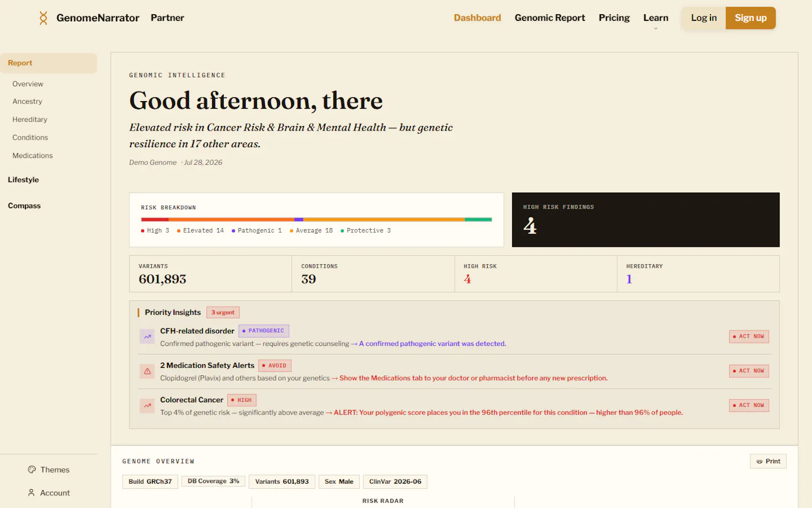812x508 pixels.
Task: Click the Conditions 39 stat card
Action: click(x=373, y=274)
